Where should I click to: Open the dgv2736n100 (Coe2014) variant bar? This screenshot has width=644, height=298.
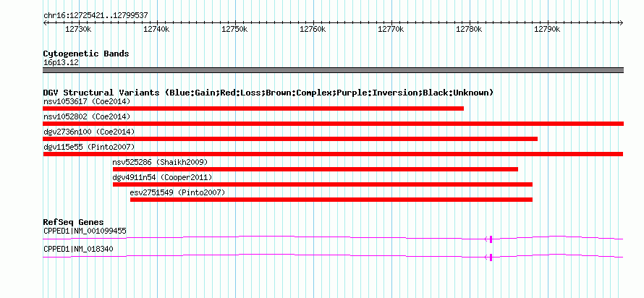point(290,139)
